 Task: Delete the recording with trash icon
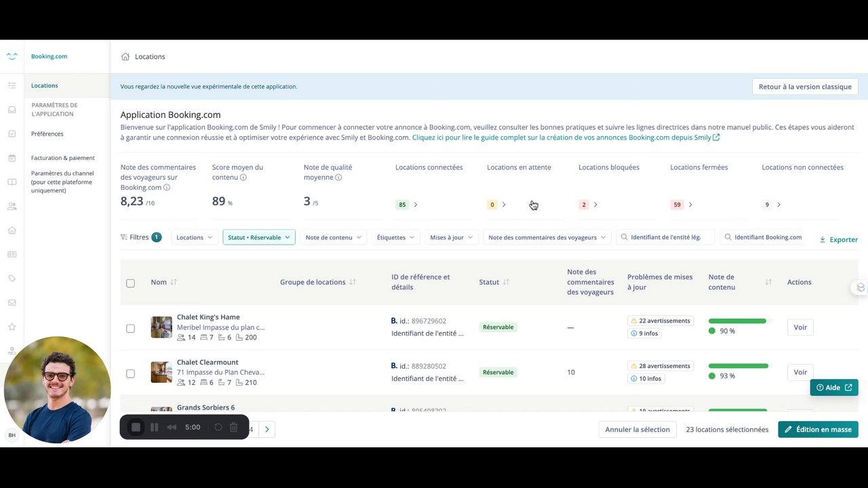[x=233, y=427]
